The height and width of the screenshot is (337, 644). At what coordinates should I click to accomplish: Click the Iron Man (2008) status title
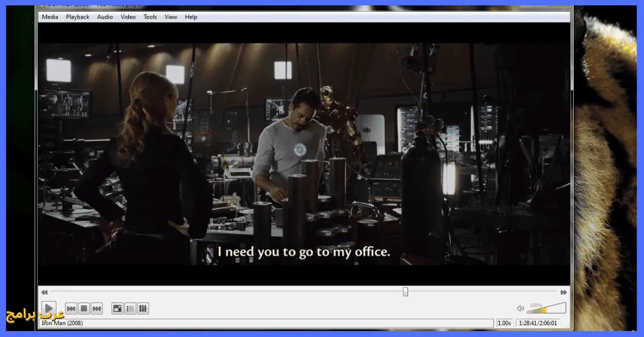click(x=62, y=323)
